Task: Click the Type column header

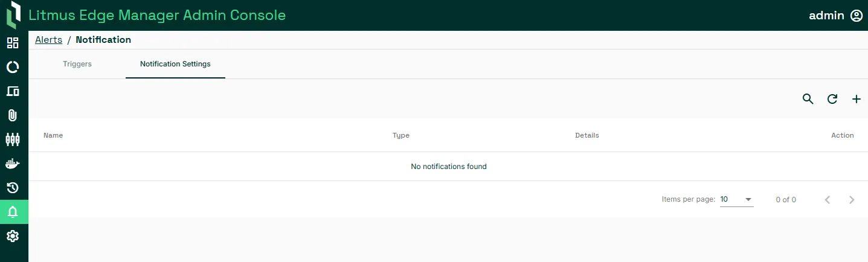Action: pyautogui.click(x=401, y=135)
